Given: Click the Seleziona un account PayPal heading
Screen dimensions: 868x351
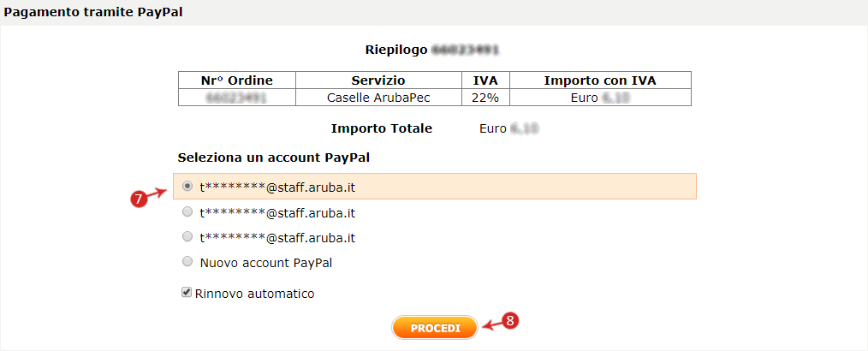Looking at the screenshot, I should [x=273, y=158].
